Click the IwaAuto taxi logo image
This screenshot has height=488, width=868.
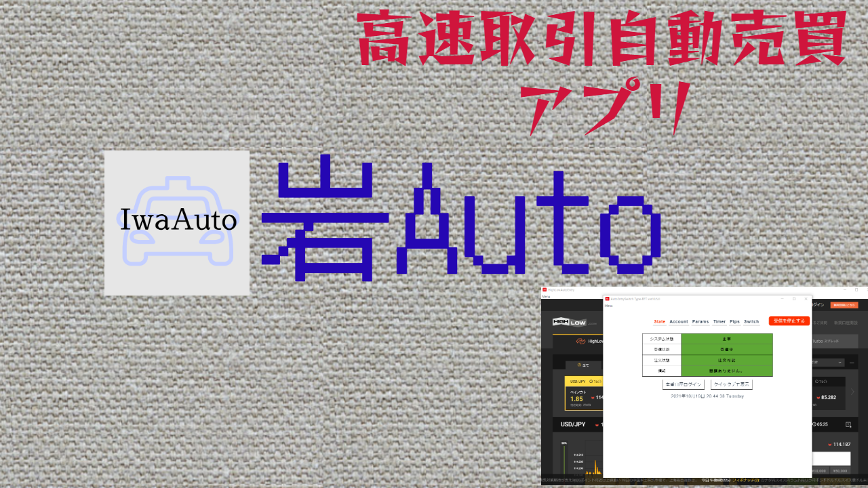pyautogui.click(x=177, y=222)
